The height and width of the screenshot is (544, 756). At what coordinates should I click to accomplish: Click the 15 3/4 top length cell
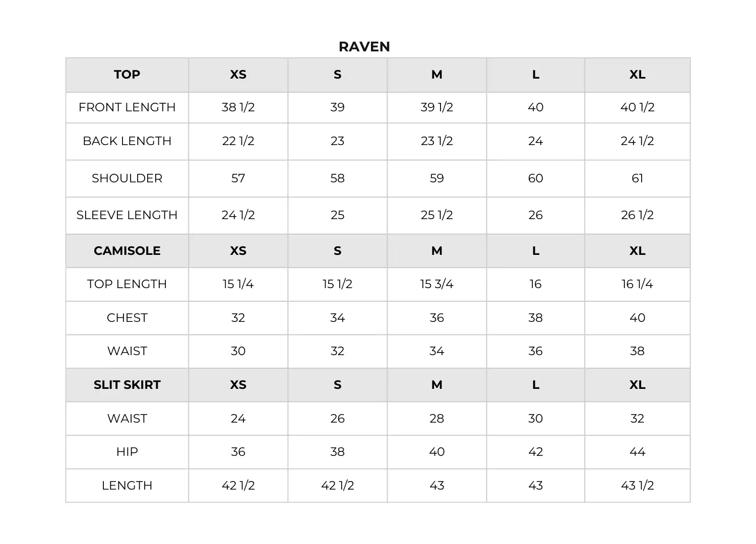tap(436, 284)
